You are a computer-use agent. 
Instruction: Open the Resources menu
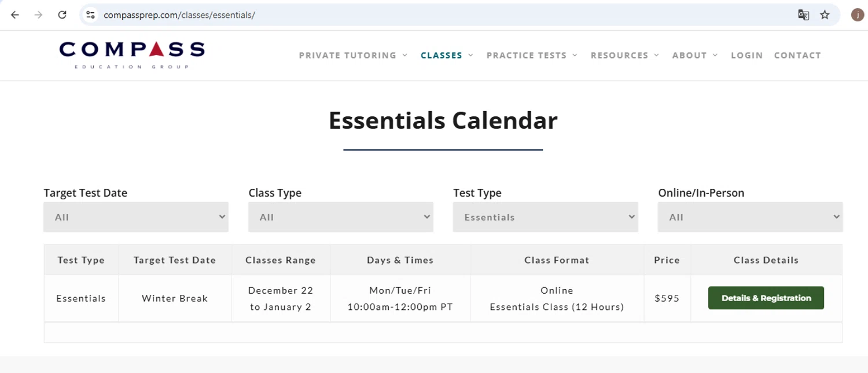pyautogui.click(x=624, y=56)
